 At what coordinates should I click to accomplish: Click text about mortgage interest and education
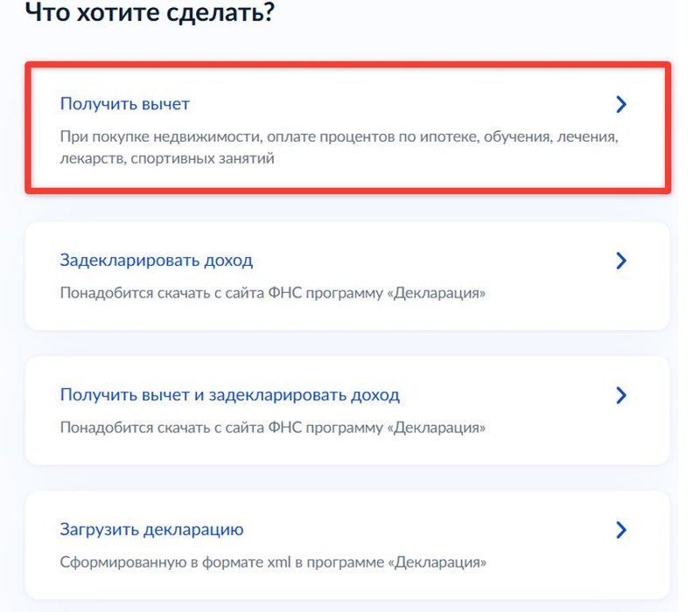click(x=339, y=136)
